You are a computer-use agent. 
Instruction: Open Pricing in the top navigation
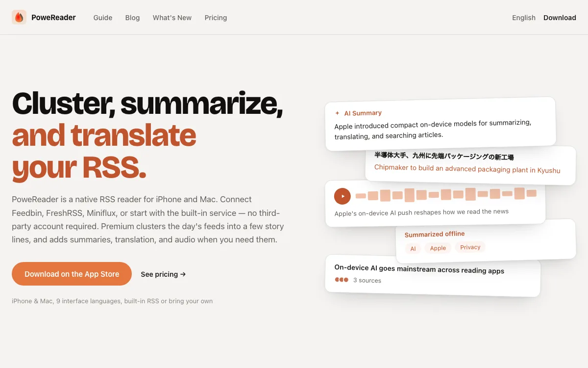click(x=216, y=18)
